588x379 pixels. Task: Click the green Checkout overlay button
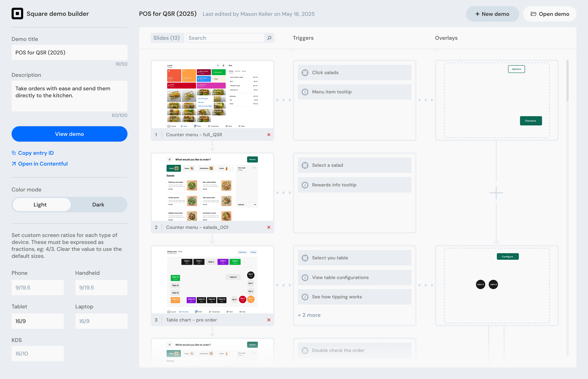click(531, 121)
